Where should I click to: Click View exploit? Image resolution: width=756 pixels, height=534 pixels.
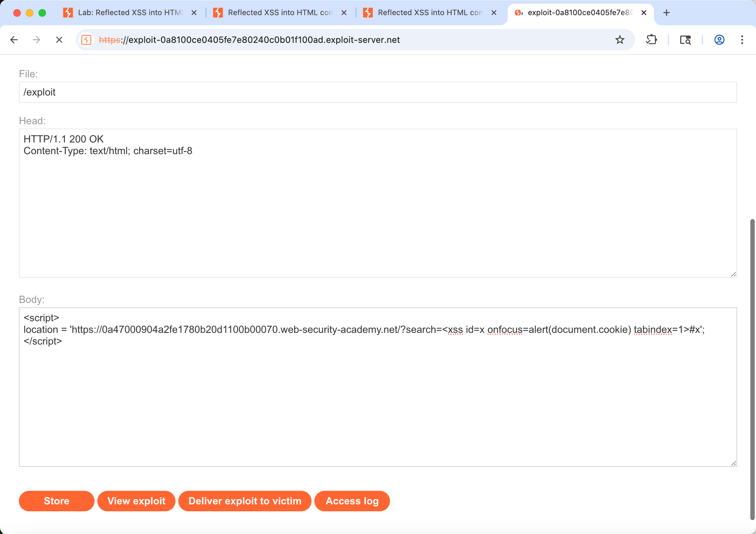(136, 501)
